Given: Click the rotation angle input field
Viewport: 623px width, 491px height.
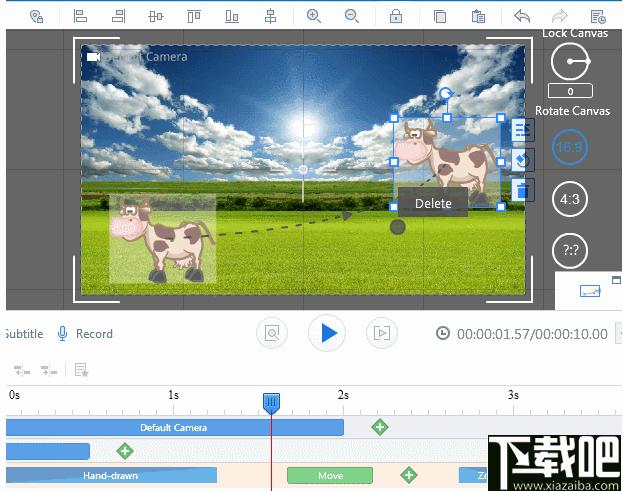Looking at the screenshot, I should point(570,91).
